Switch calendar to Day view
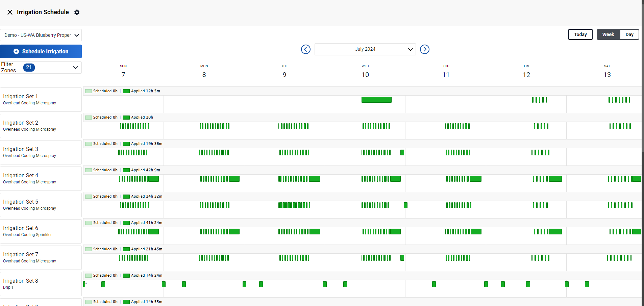The height and width of the screenshot is (306, 644). (x=629, y=34)
